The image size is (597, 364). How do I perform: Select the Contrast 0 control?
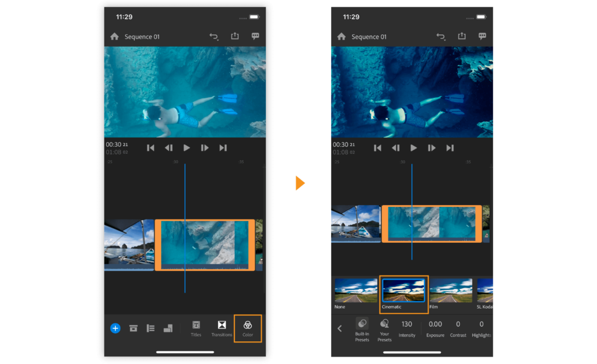pos(458,328)
